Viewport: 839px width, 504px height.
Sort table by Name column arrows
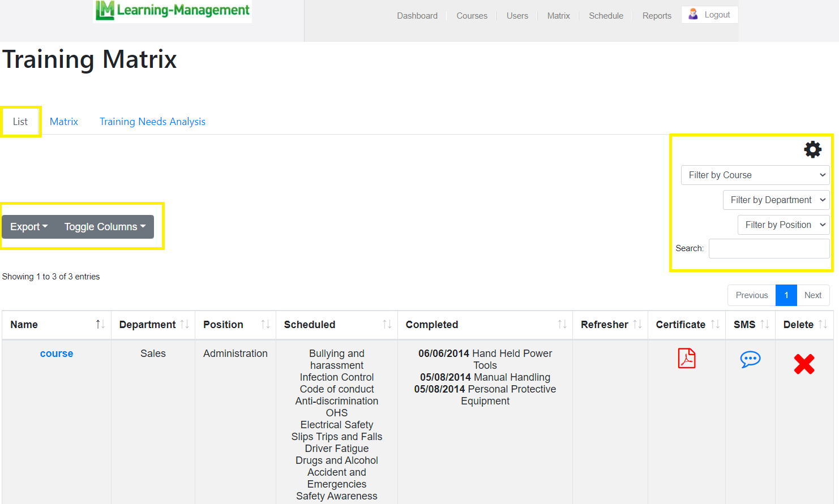(x=100, y=324)
